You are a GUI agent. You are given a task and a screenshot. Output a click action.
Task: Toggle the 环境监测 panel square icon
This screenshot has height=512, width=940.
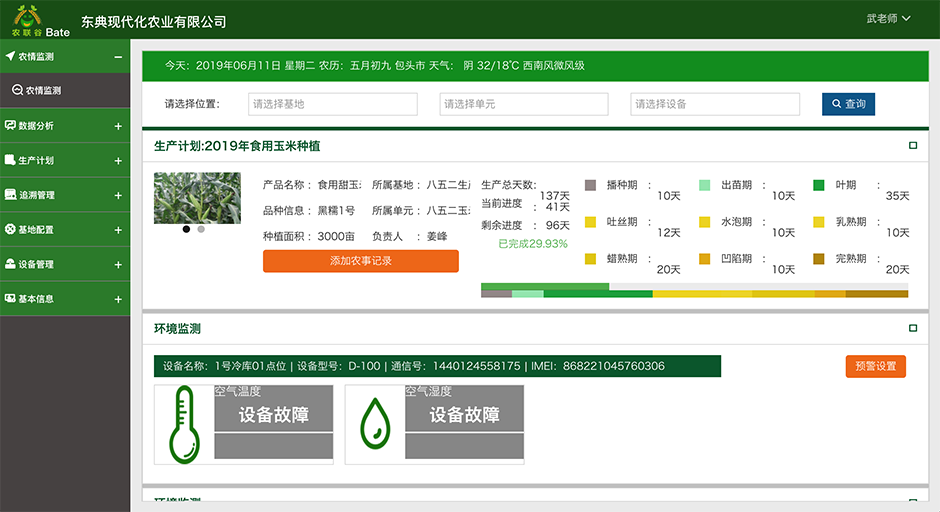[912, 328]
